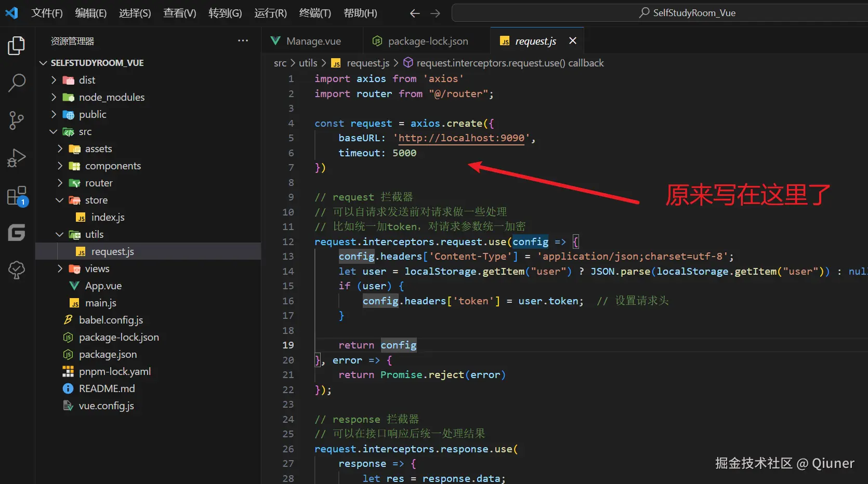This screenshot has width=868, height=484.
Task: Click the request.js breadcrumb segment
Action: pyautogui.click(x=368, y=63)
